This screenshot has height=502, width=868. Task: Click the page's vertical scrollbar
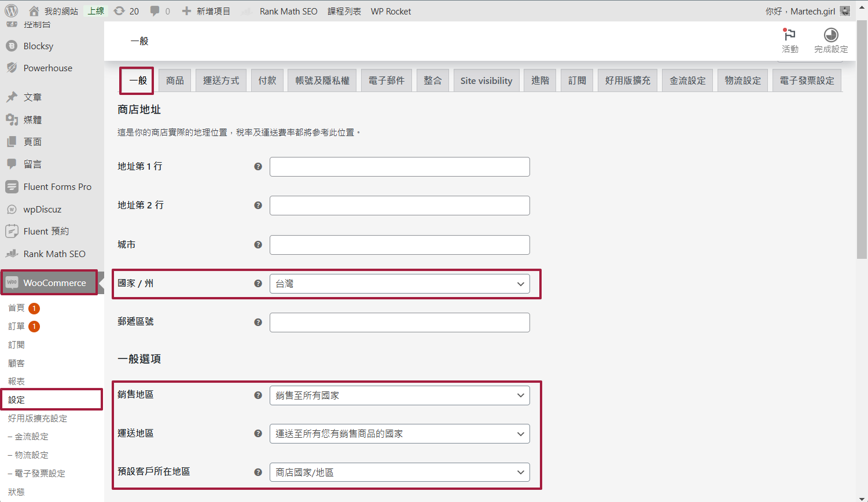[862, 139]
